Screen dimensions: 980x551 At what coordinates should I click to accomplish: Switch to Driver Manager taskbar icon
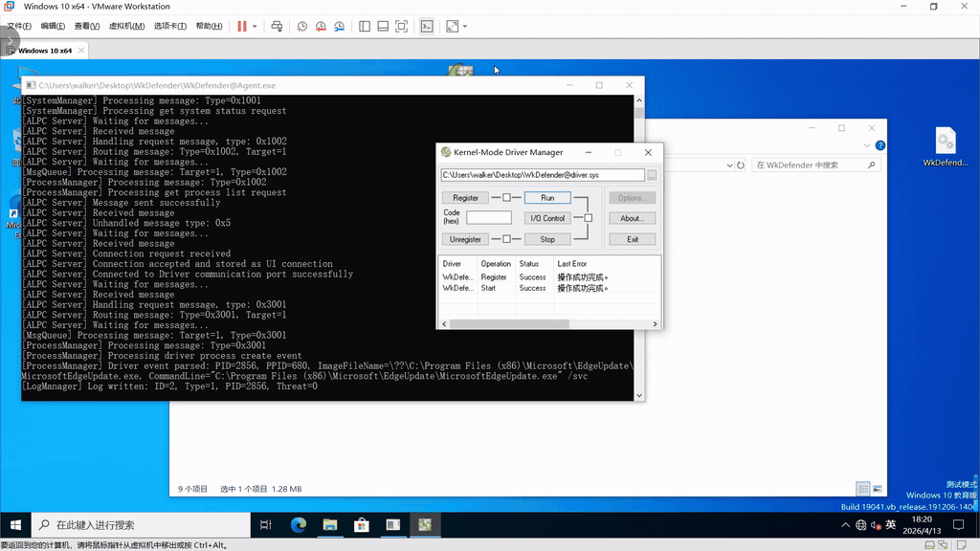pyautogui.click(x=425, y=525)
